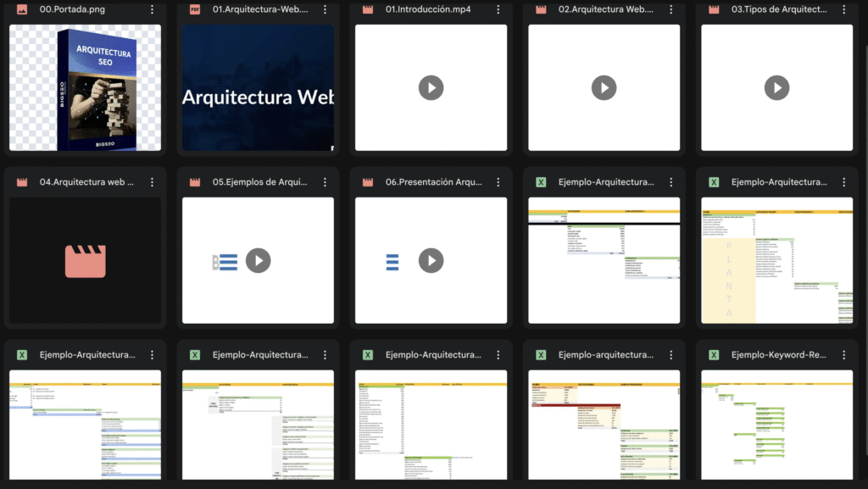Click the video icon next to 04.Arquitectura web

click(22, 182)
